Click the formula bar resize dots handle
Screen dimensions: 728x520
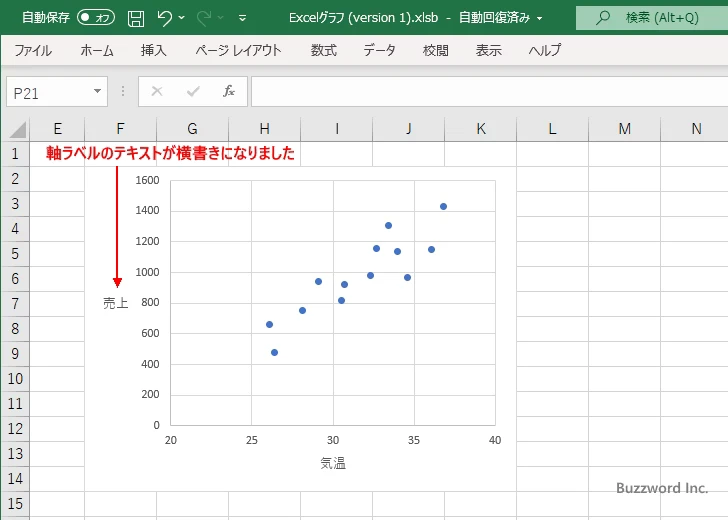click(x=123, y=91)
